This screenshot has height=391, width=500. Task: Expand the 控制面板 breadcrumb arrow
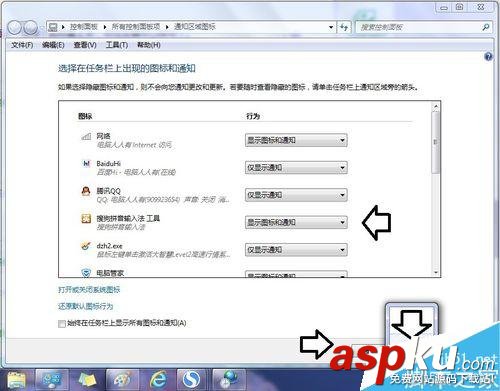(105, 27)
